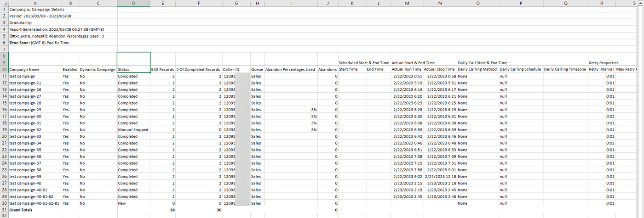Click the '# Of Completed Records' header cell
The image size is (644, 218).
point(199,70)
